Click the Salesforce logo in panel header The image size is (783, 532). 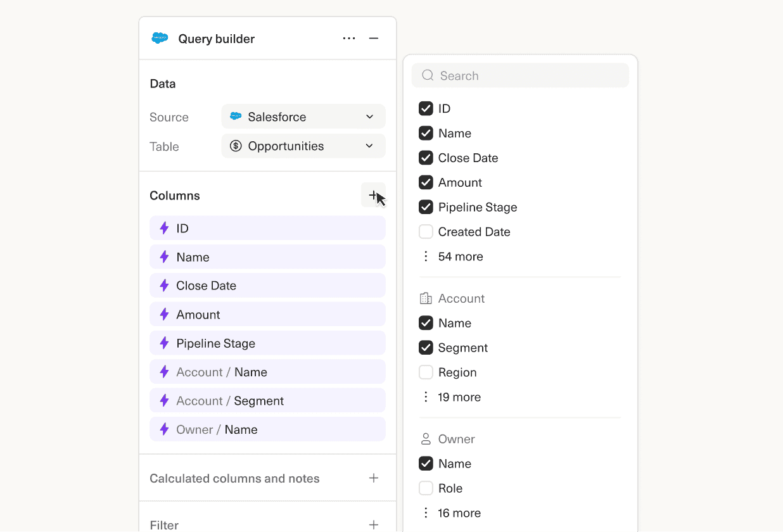point(160,39)
